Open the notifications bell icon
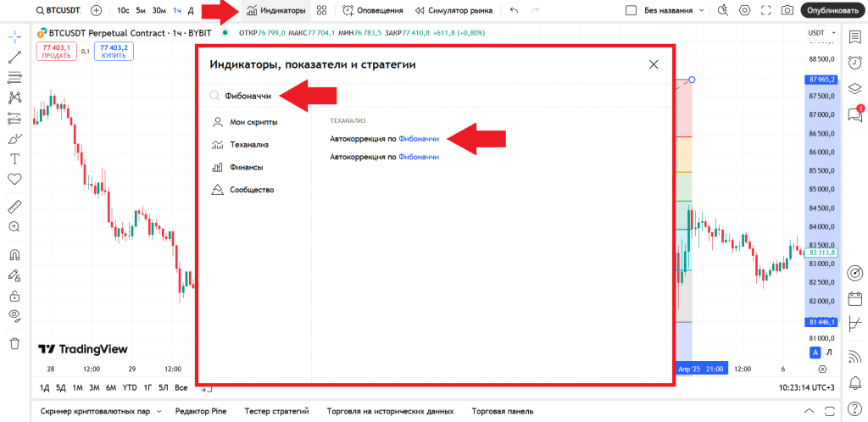Screen dimensions: 868x422 [x=854, y=382]
